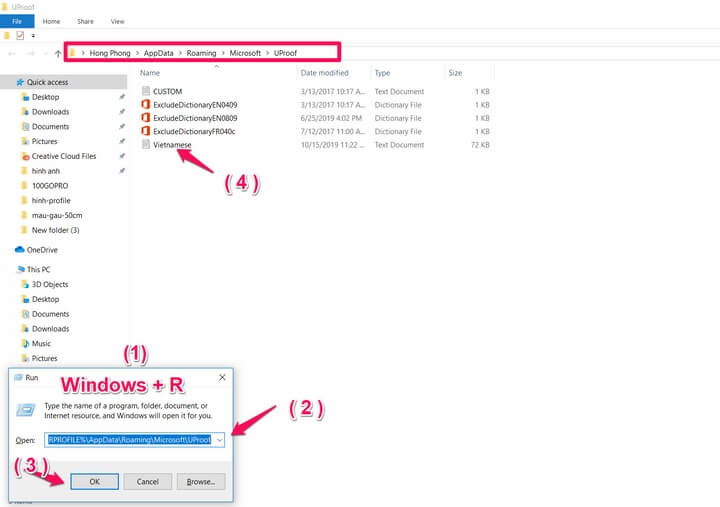The width and height of the screenshot is (720, 507).
Task: Open Creative Cloud Files folder
Action: pos(64,156)
